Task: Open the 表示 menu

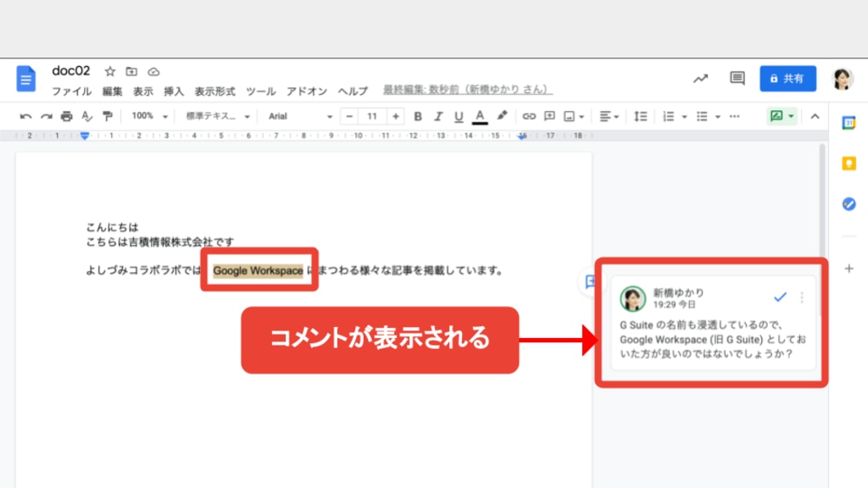Action: [x=142, y=91]
